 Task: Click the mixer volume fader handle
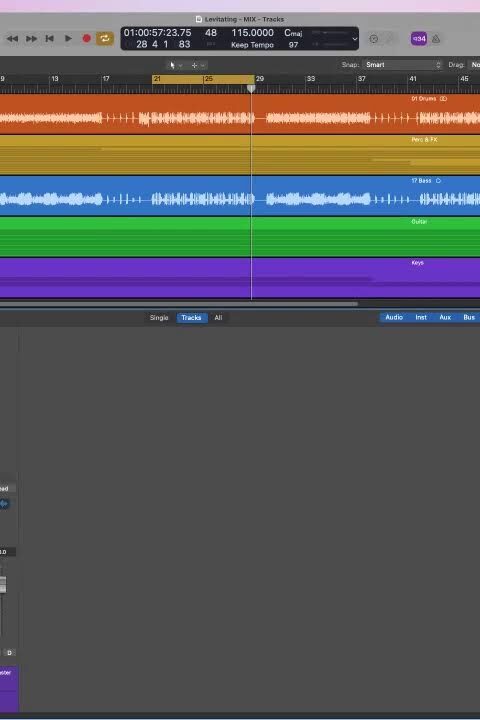pos(3,585)
